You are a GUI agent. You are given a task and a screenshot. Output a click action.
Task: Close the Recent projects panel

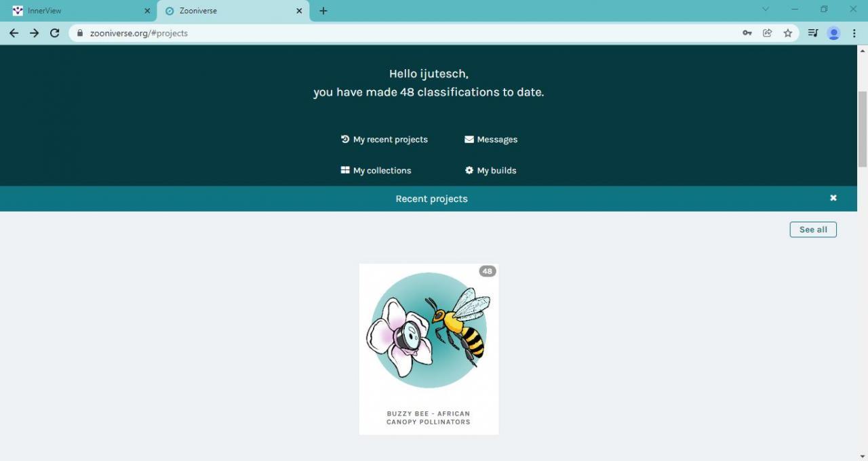pyautogui.click(x=833, y=198)
